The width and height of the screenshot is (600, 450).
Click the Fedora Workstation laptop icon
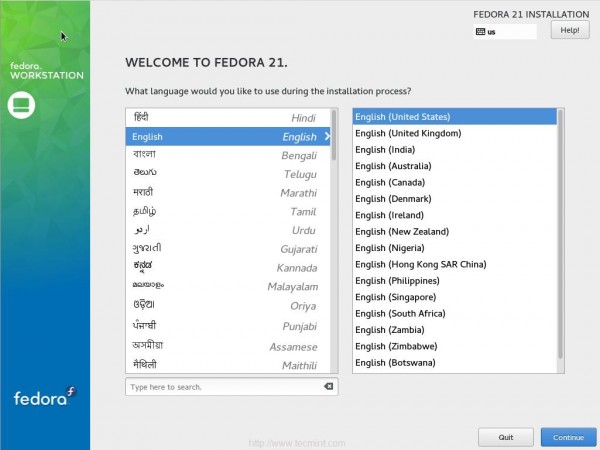tap(21, 105)
